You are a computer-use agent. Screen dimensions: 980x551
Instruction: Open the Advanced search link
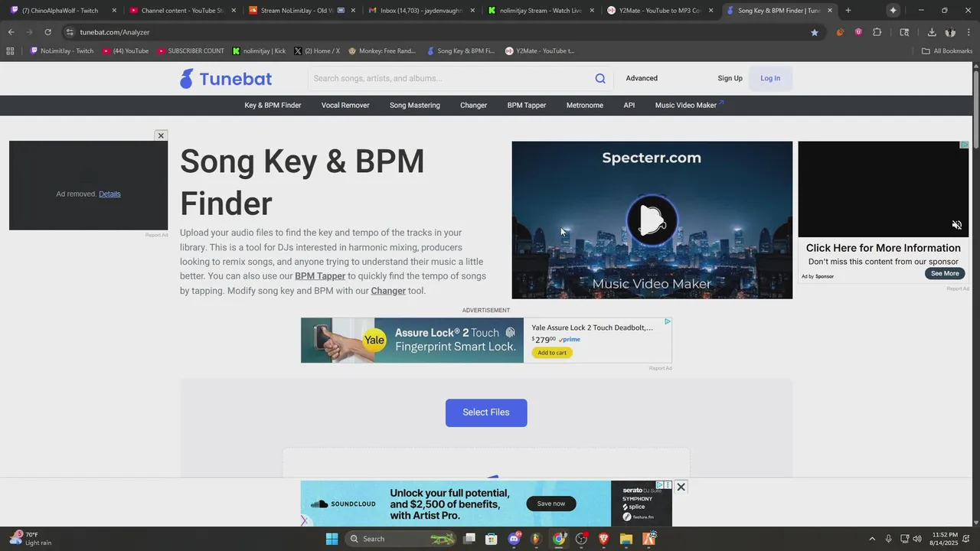tap(642, 78)
